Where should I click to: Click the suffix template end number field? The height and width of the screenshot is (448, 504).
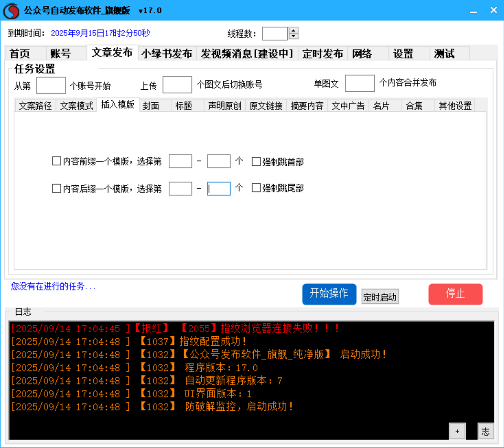click(x=219, y=189)
